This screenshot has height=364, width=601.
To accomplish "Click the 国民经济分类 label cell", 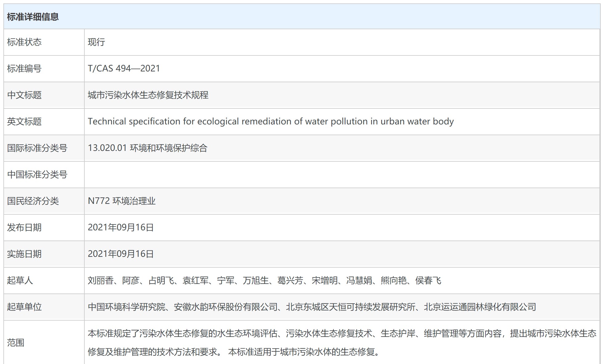I will 33,201.
